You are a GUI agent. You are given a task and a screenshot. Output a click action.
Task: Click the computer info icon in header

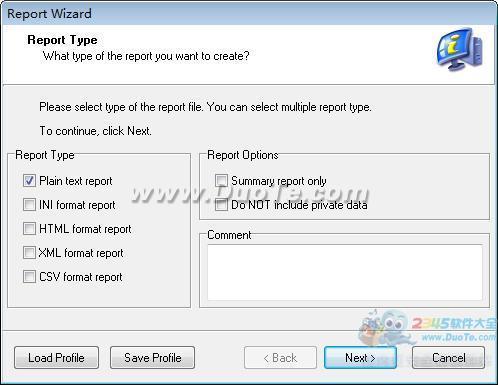pyautogui.click(x=460, y=49)
